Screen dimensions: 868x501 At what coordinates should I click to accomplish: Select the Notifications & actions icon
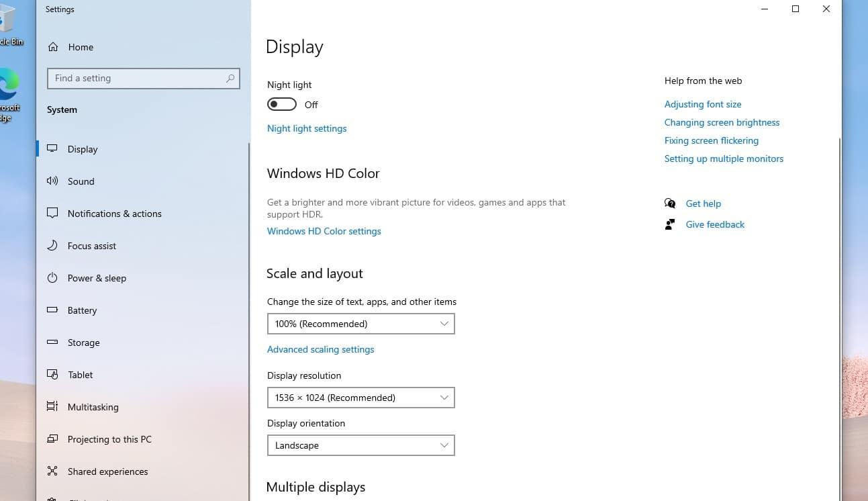52,214
